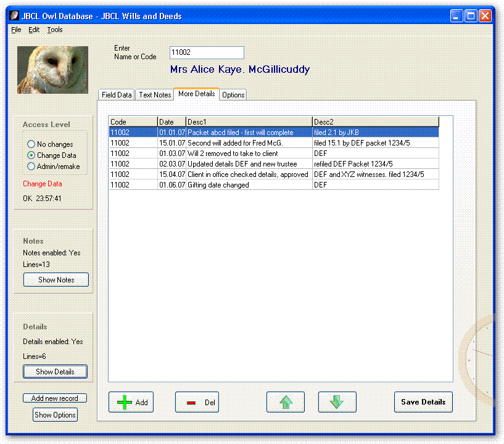504x444 pixels.
Task: Click Add new record
Action: click(x=54, y=398)
